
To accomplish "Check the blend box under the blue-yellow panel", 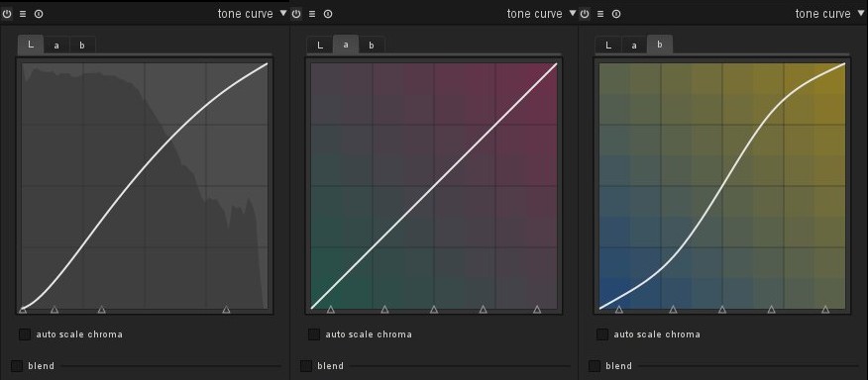I will (x=595, y=365).
